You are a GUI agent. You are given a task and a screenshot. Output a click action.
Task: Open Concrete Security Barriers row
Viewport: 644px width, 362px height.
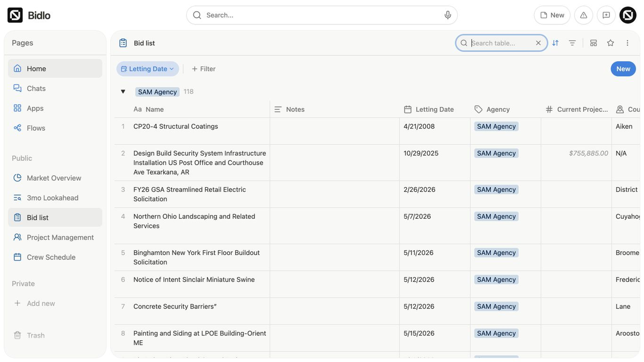175,306
